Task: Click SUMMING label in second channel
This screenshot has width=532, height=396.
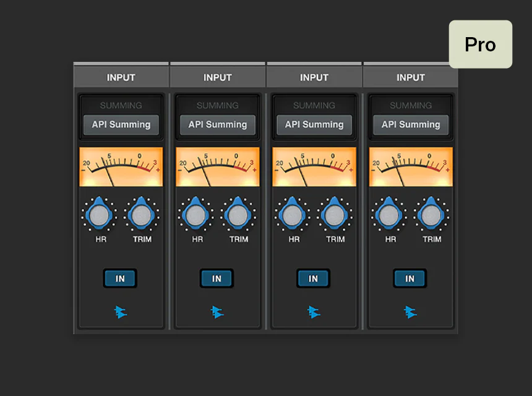Action: coord(218,106)
